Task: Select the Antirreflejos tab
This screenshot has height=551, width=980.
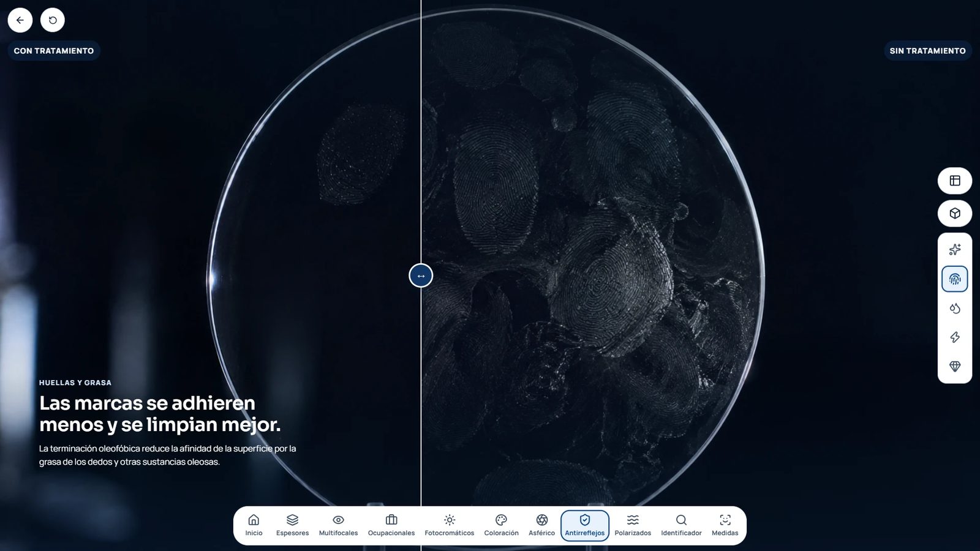Action: (x=585, y=525)
